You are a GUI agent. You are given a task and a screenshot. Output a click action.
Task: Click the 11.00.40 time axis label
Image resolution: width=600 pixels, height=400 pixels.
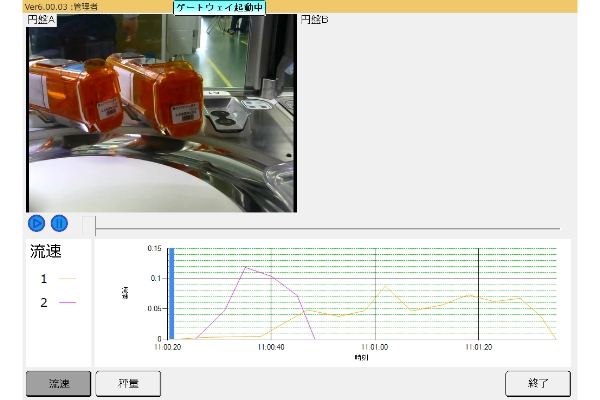271,347
